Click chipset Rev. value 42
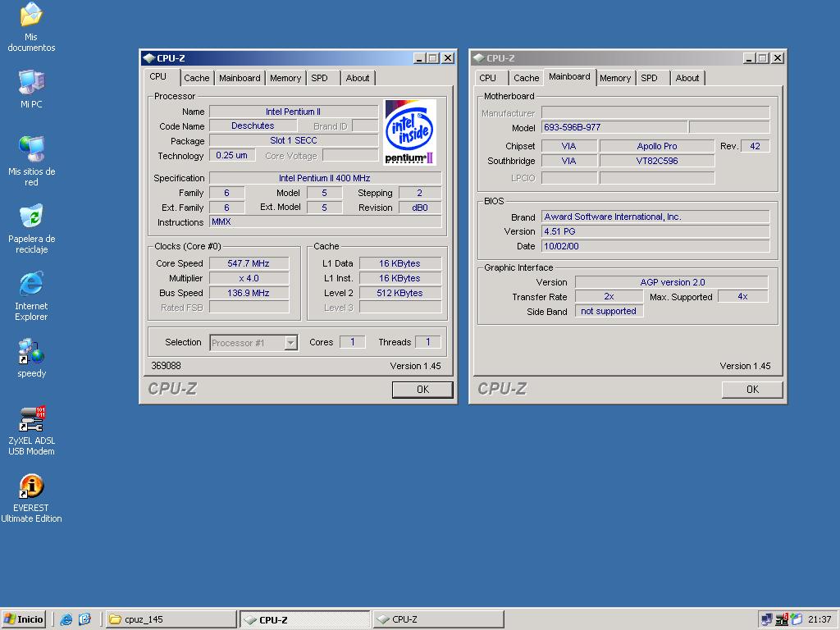 click(755, 146)
